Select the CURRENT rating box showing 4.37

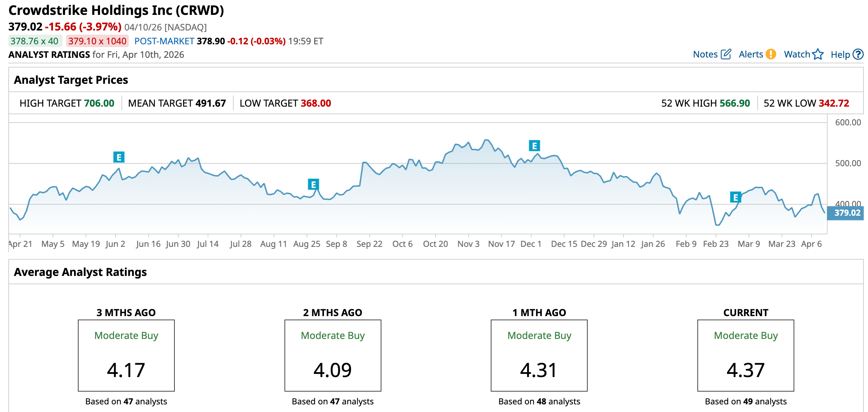[745, 356]
